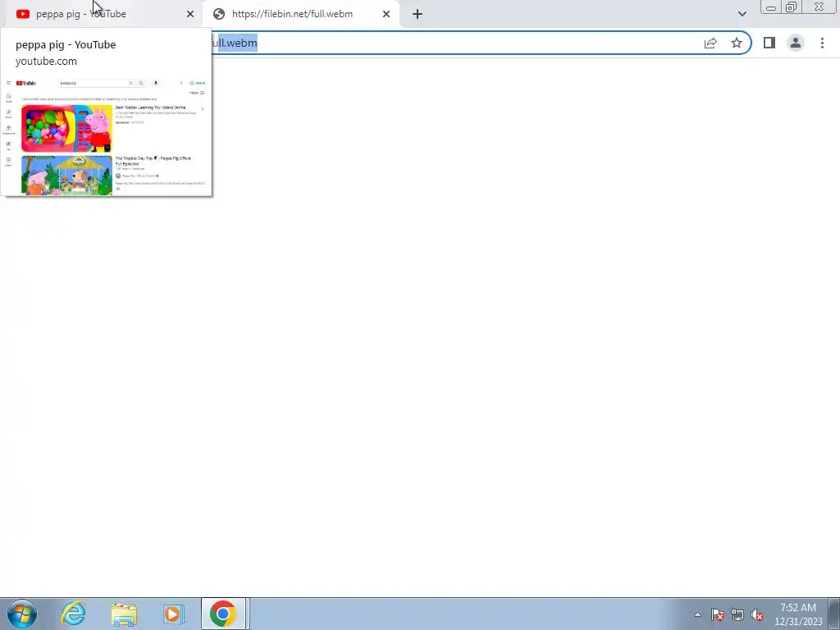Viewport: 840px width, 630px height.
Task: Click Peppa Pig toy video preview thumbnail
Action: point(67,129)
